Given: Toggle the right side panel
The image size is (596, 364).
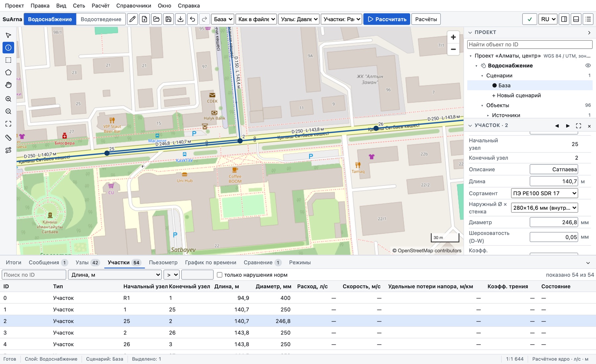Looking at the screenshot, I should coord(564,19).
